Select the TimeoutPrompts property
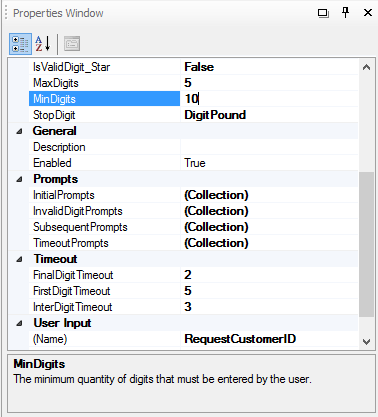Image resolution: width=378 pixels, height=417 pixels. (x=71, y=243)
